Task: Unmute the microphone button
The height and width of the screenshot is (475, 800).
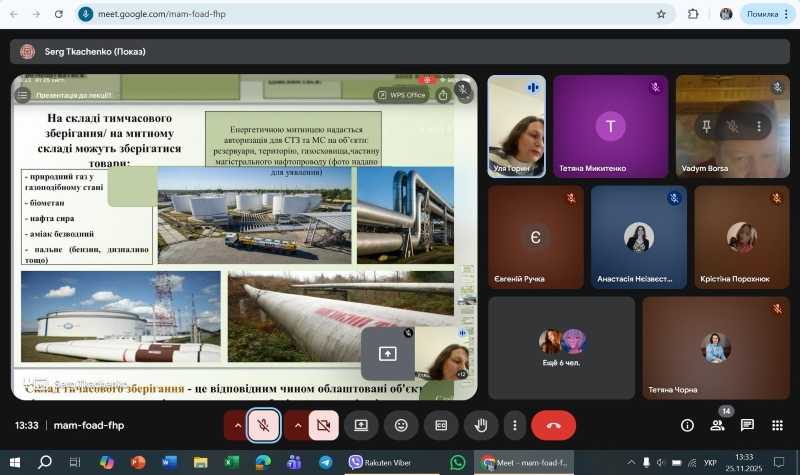Action: 264,425
